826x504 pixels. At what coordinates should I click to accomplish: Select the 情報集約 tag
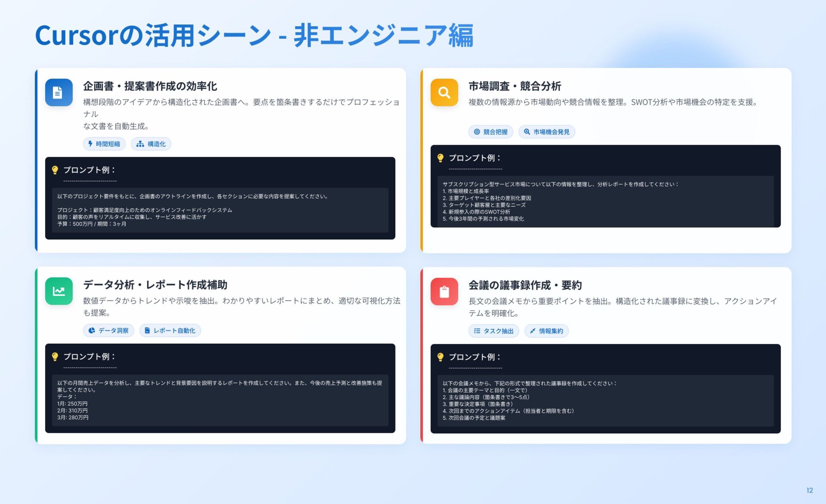pyautogui.click(x=546, y=331)
